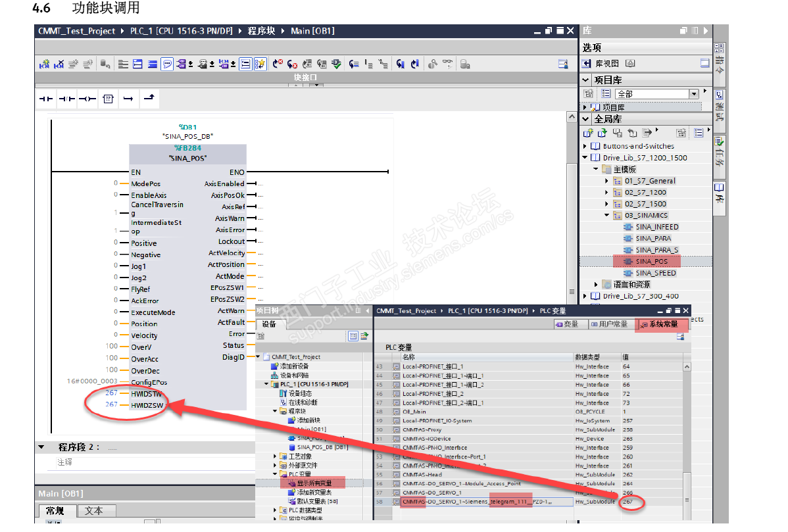
Task: Click the check syntax green checkmark icon
Action: click(x=336, y=64)
